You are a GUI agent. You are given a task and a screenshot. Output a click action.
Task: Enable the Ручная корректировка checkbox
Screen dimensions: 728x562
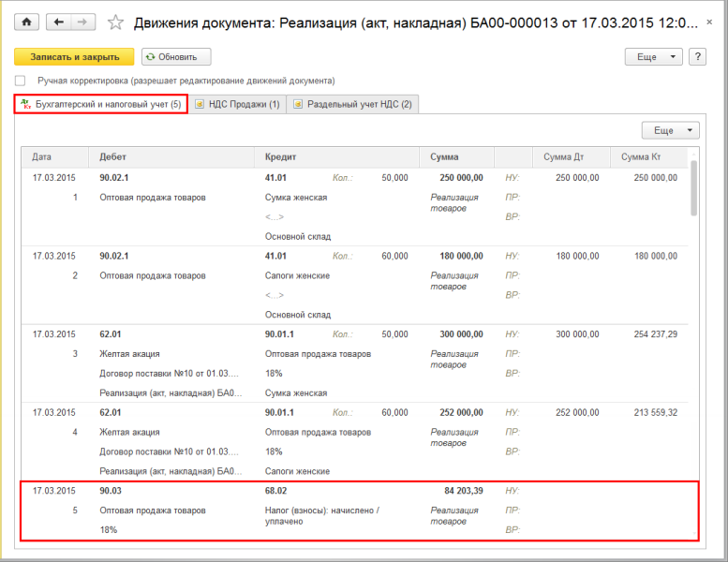coord(20,81)
